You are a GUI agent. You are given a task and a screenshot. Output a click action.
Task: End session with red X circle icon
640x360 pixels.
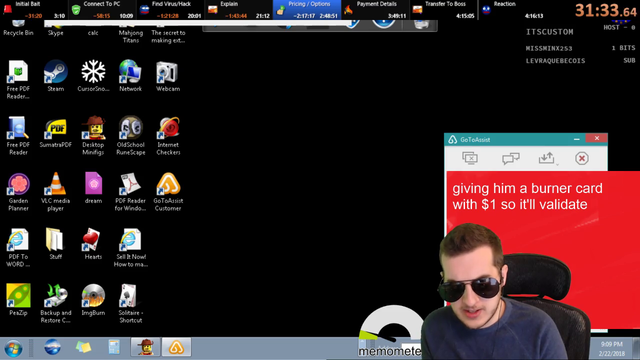pyautogui.click(x=582, y=158)
